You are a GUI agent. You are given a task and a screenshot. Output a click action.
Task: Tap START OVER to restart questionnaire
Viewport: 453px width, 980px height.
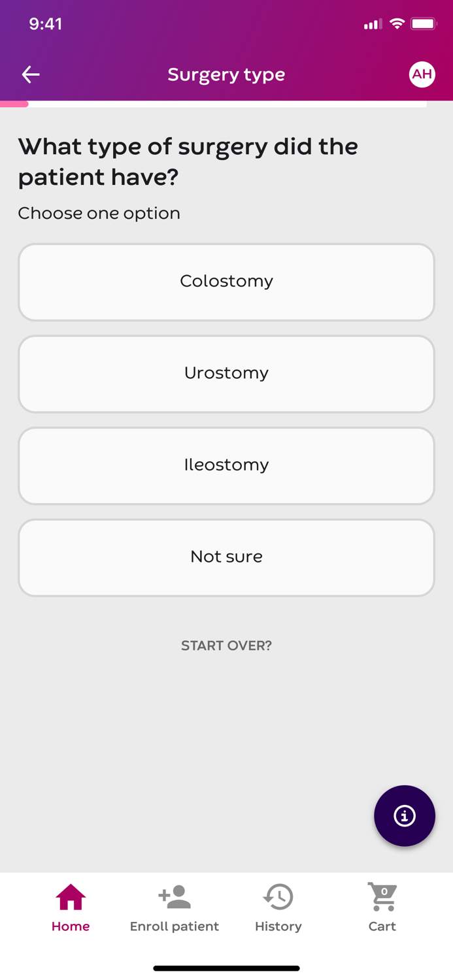(226, 645)
